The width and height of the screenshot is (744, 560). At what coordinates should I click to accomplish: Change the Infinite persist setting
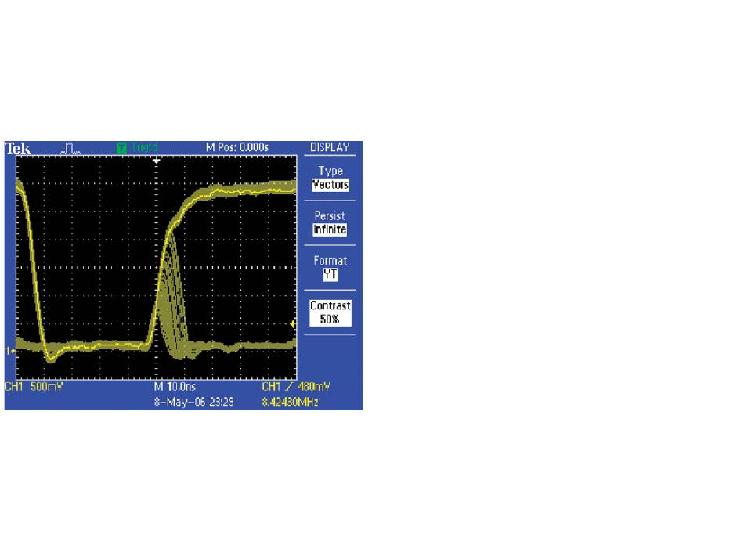tap(330, 230)
